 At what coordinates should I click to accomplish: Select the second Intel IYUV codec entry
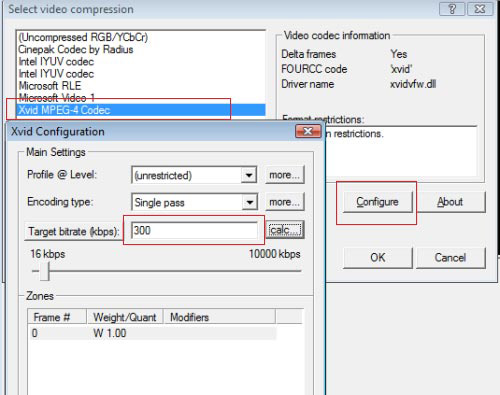click(x=141, y=74)
